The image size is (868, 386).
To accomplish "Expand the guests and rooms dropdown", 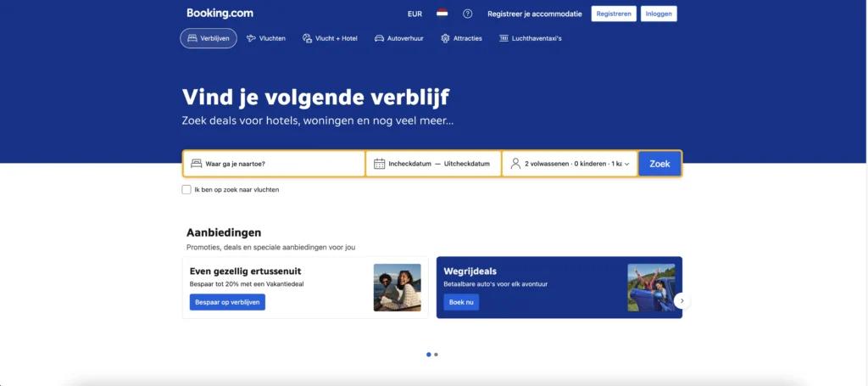I will [570, 164].
